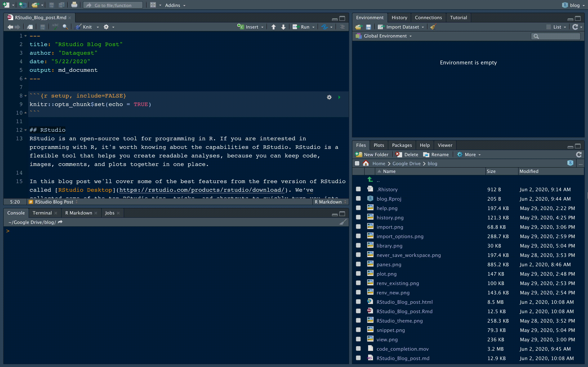Switch to the History tab
This screenshot has width=588, height=367.
coord(399,17)
